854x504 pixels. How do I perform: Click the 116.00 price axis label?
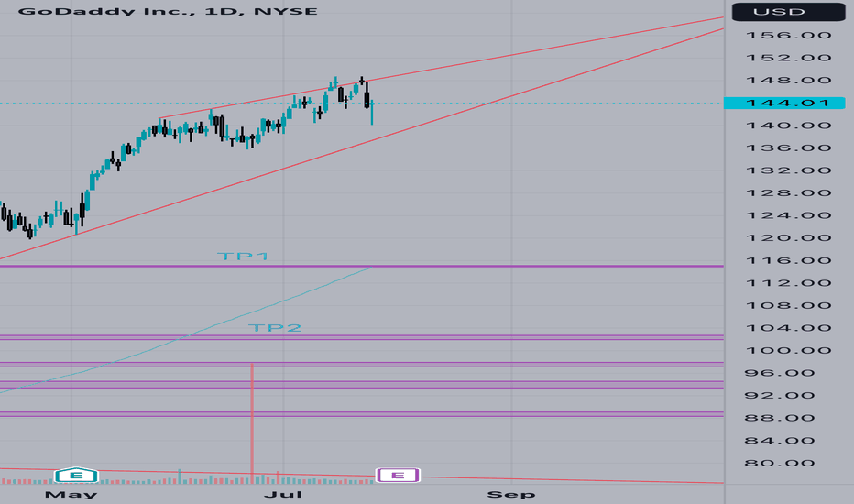click(788, 260)
